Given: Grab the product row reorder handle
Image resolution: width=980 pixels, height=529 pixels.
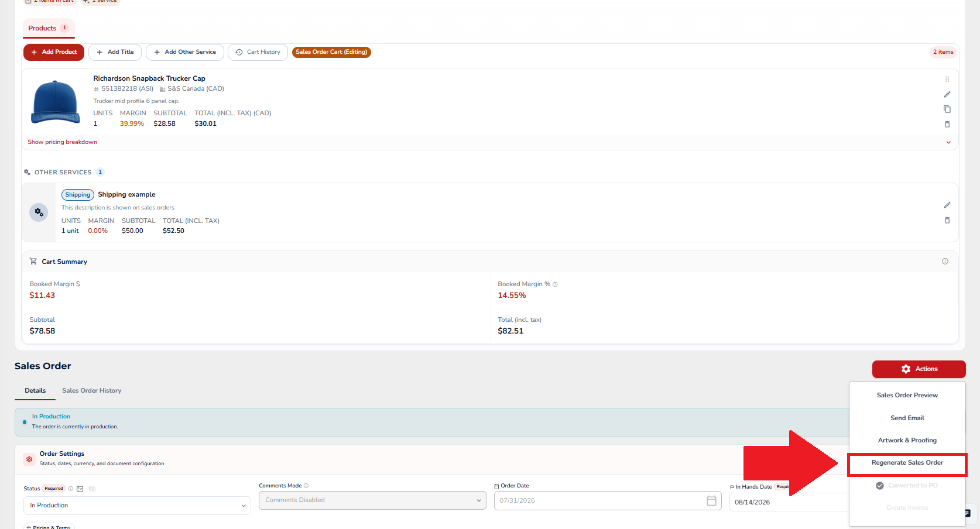Looking at the screenshot, I should tap(947, 79).
